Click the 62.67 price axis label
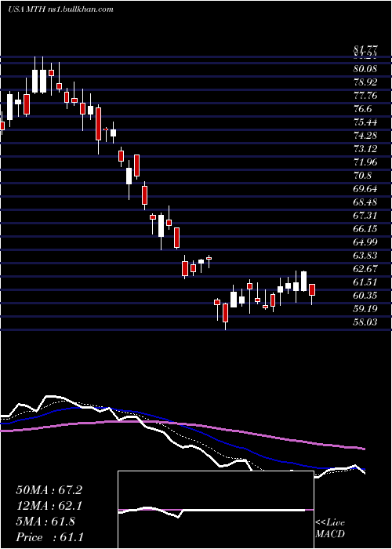Image resolution: width=392 pixels, height=549 pixels. [x=365, y=269]
